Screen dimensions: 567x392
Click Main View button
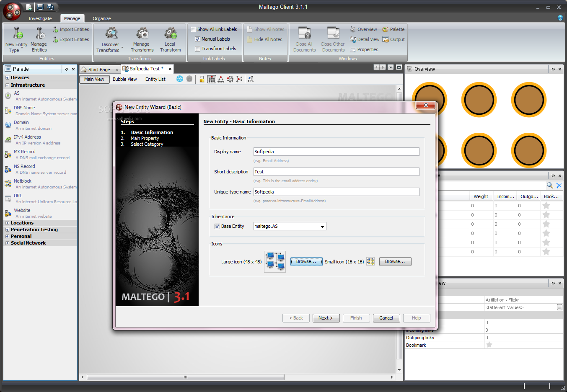94,79
